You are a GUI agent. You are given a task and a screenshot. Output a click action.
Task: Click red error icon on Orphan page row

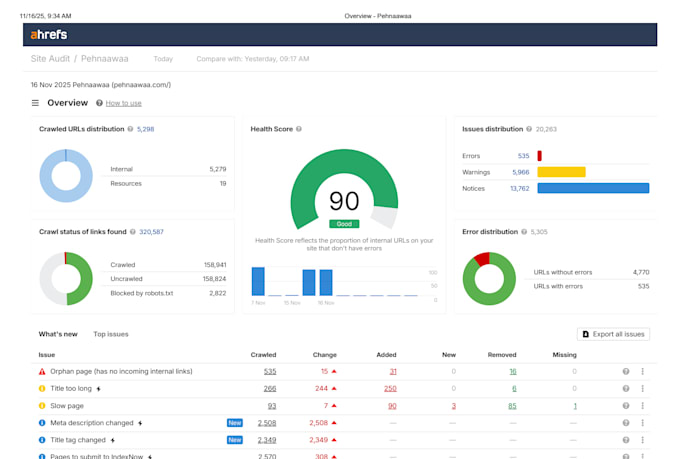pos(42,371)
